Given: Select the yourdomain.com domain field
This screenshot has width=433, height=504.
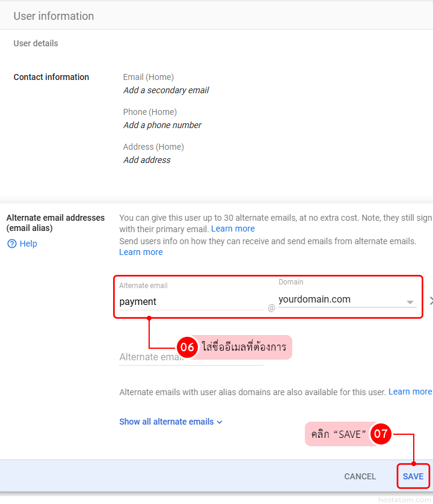Looking at the screenshot, I should pyautogui.click(x=340, y=300).
